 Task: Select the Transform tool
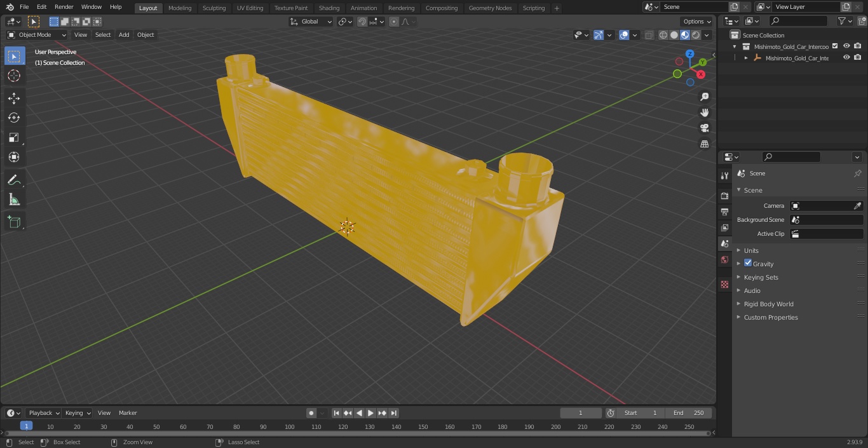(x=14, y=157)
